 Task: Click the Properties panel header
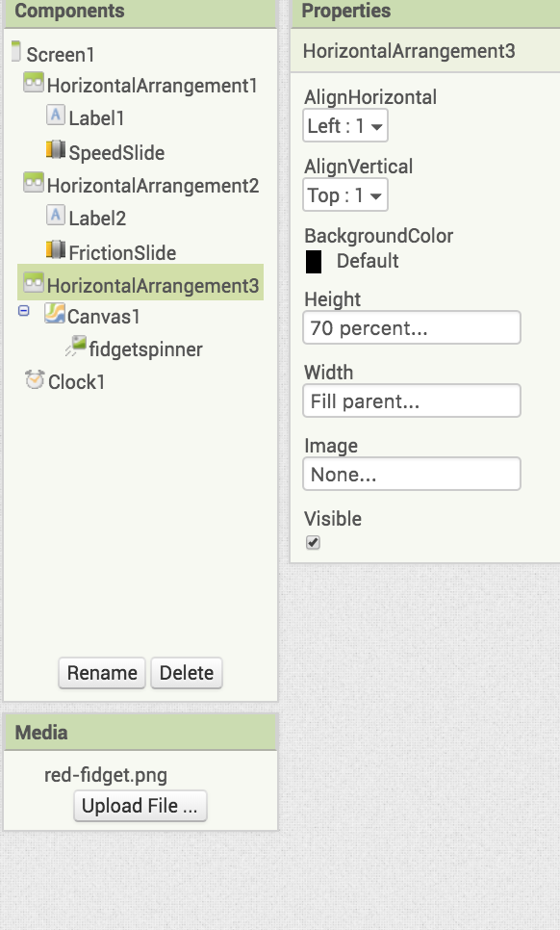tap(425, 13)
